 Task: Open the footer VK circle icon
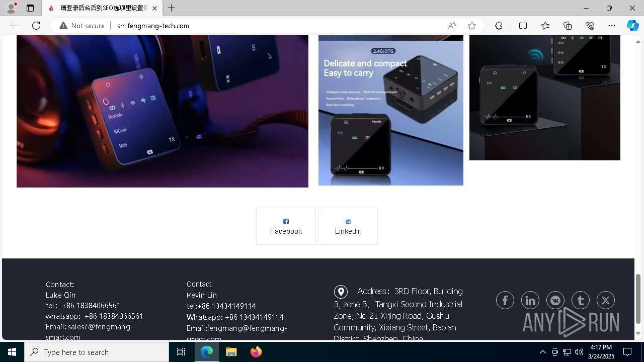(x=555, y=300)
